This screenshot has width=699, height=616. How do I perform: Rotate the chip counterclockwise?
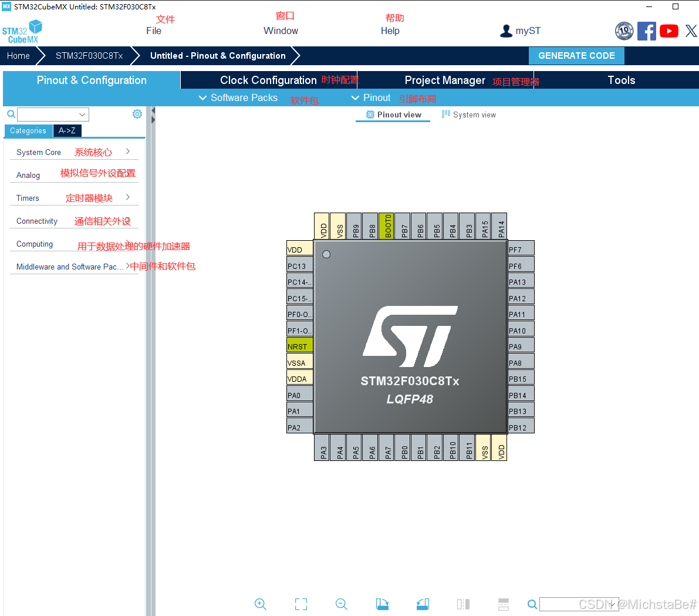point(422,604)
